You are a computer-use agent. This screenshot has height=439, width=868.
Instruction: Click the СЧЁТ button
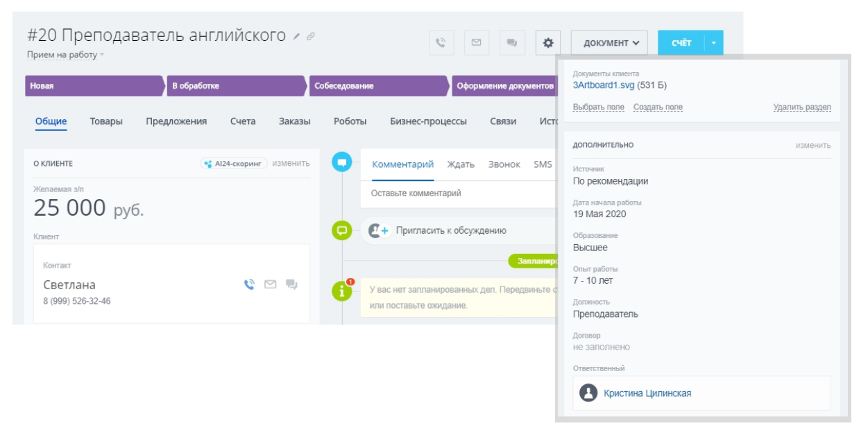[x=681, y=42]
